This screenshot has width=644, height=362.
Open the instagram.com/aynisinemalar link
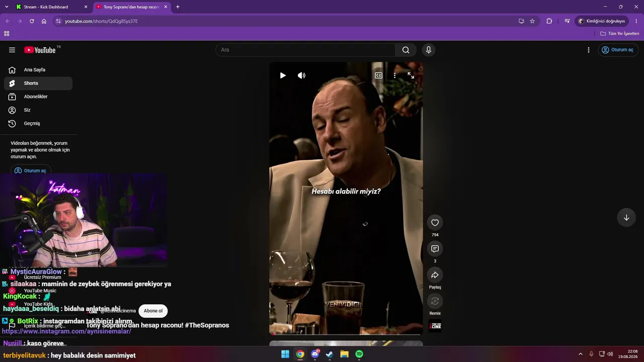[x=66, y=331]
